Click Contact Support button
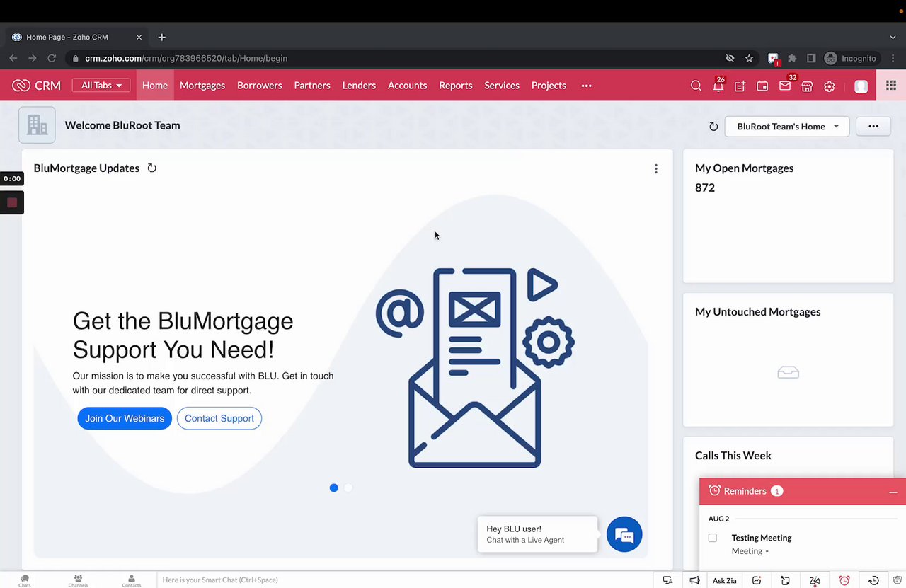 (219, 418)
